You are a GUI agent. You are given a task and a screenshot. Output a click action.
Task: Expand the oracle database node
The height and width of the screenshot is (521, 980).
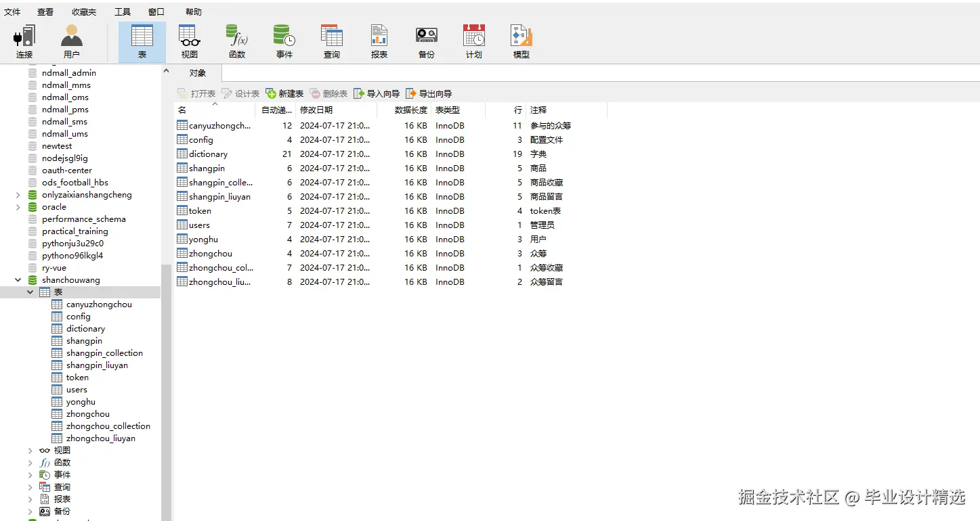(x=18, y=207)
